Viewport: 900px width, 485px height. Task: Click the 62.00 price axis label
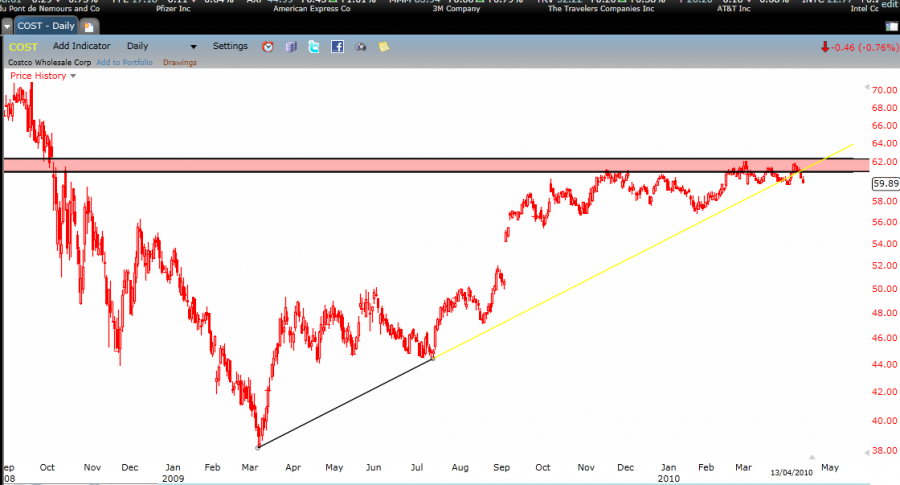885,162
